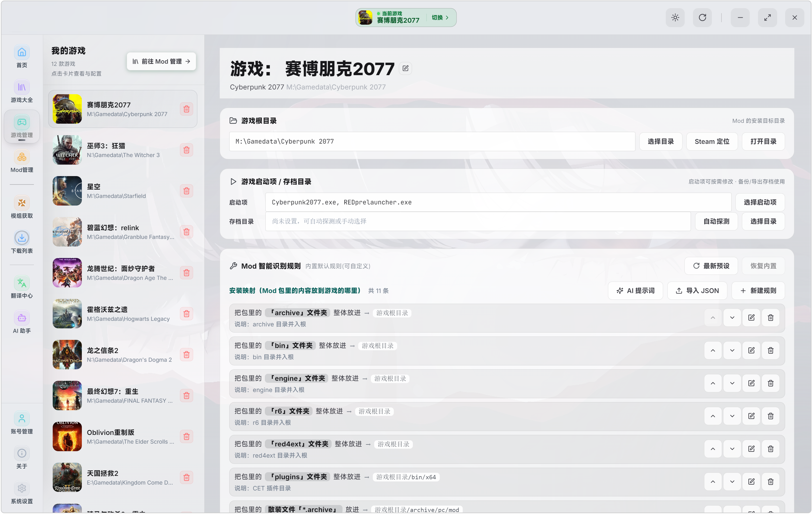Move bin folder rule down

click(732, 351)
